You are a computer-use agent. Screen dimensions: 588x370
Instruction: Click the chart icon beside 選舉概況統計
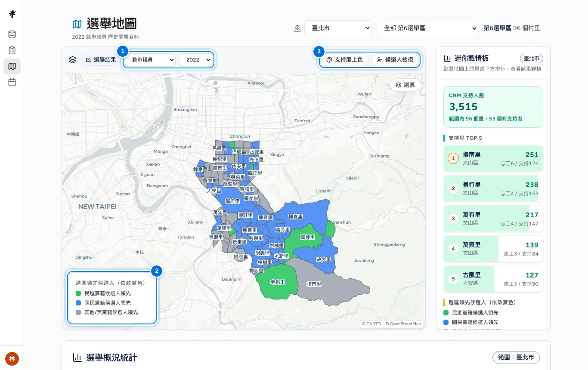click(77, 358)
